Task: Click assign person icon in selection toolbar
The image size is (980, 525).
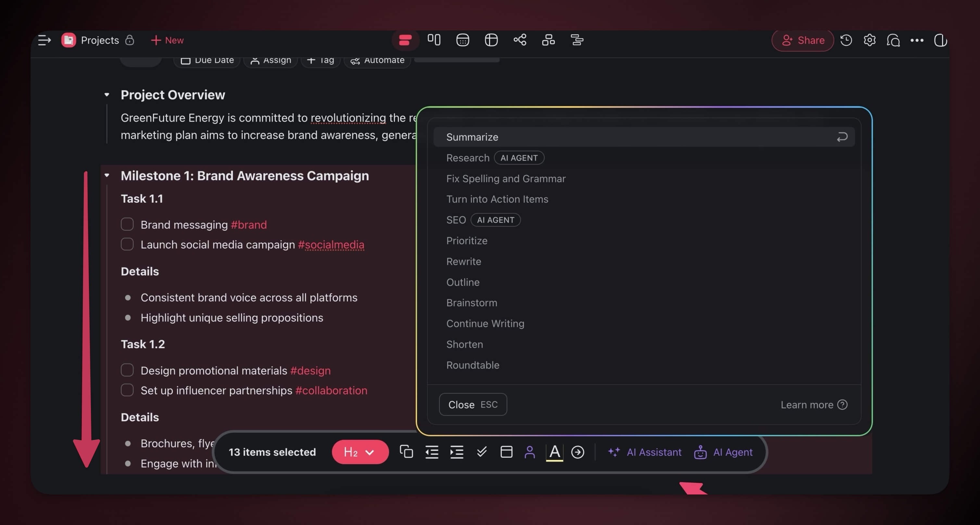Action: click(529, 452)
